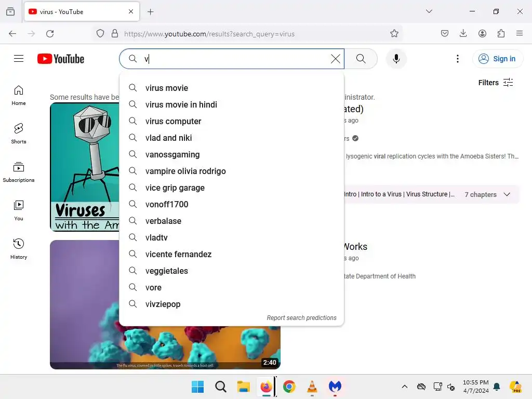
Task: Open Malwarebytes from the taskbar
Action: pos(335,387)
